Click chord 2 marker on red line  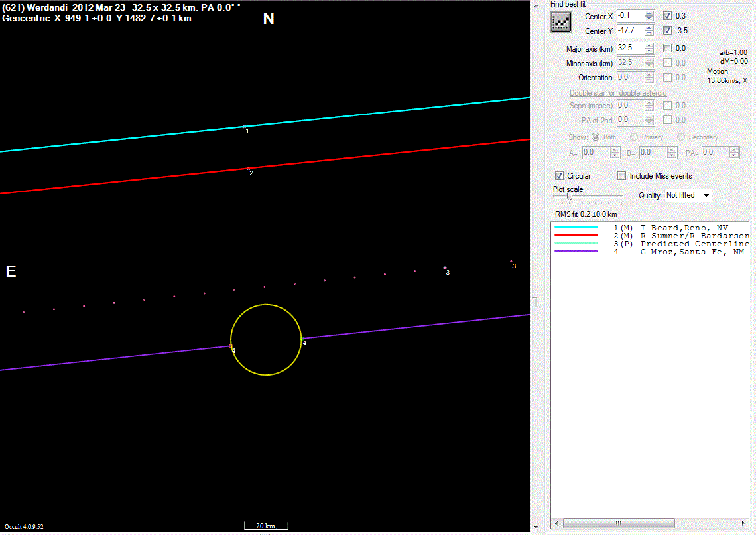[x=248, y=169]
